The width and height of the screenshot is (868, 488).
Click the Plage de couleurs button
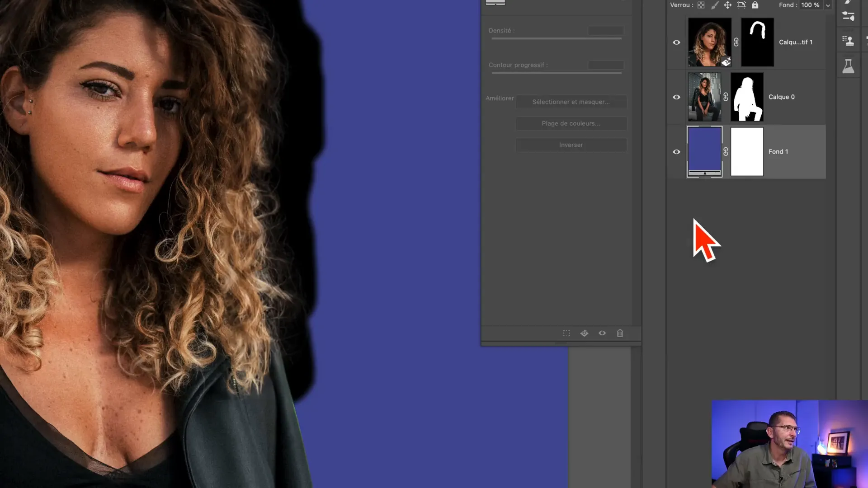coord(571,123)
